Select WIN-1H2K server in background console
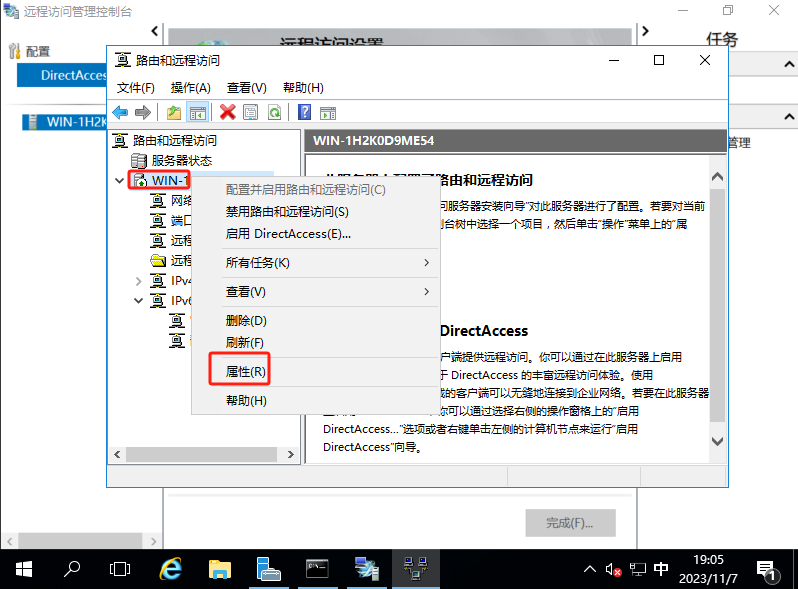This screenshot has width=798, height=589. tap(65, 122)
